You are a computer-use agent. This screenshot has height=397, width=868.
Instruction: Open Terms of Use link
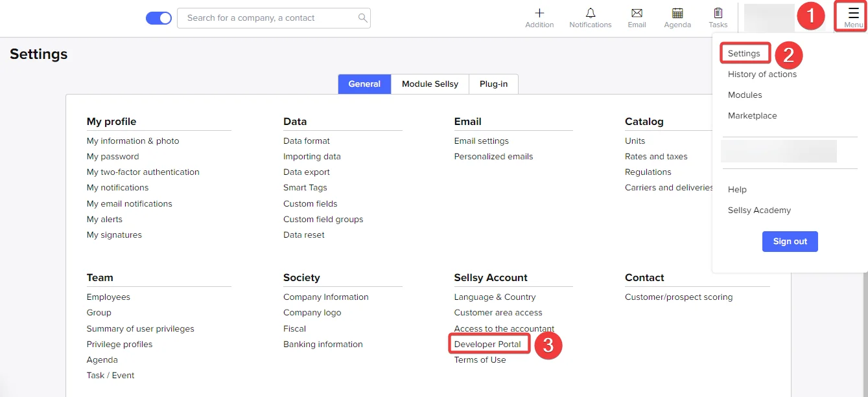click(x=480, y=359)
